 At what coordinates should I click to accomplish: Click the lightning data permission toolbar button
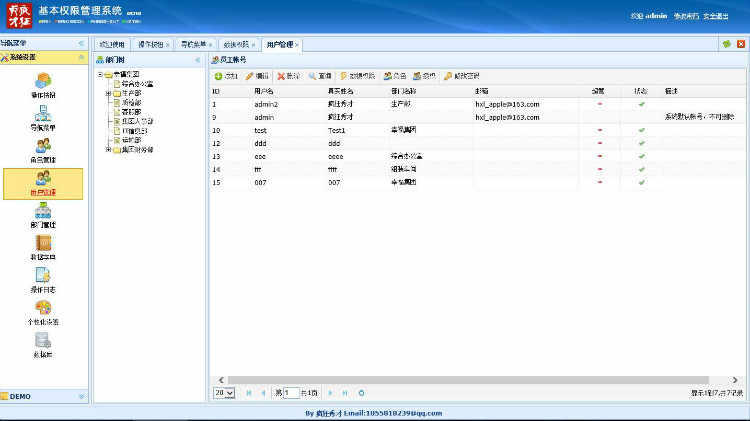pyautogui.click(x=358, y=76)
